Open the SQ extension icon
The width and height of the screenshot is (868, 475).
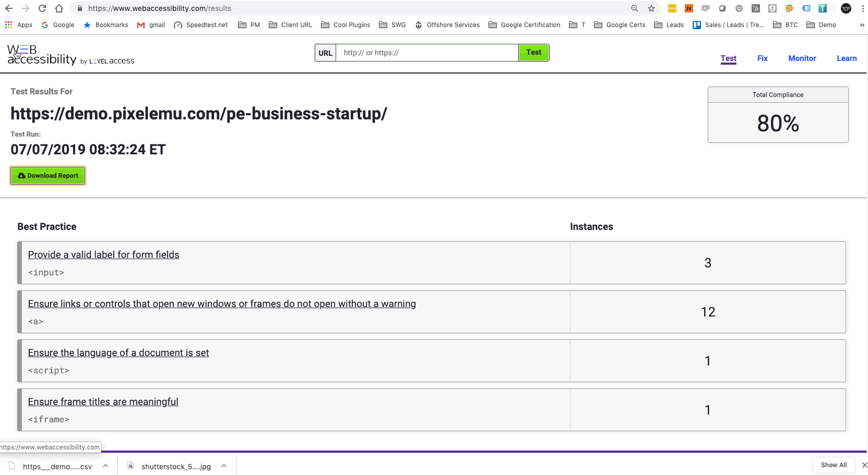coord(789,8)
